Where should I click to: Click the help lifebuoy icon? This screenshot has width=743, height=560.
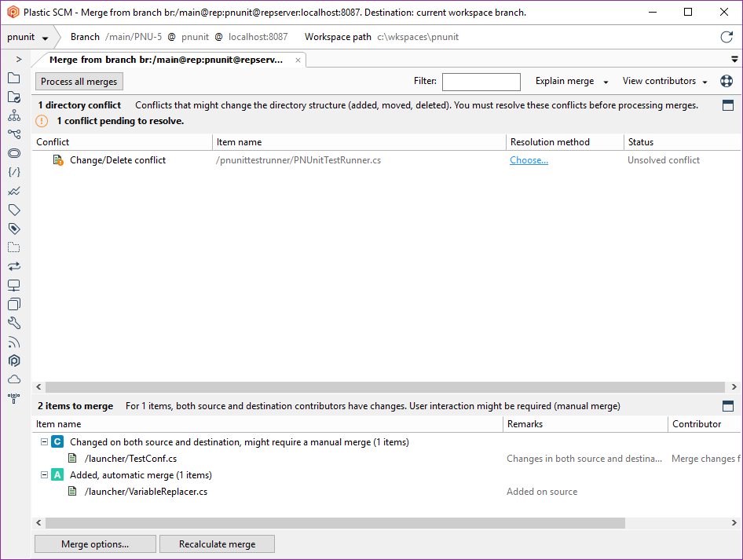pos(727,81)
